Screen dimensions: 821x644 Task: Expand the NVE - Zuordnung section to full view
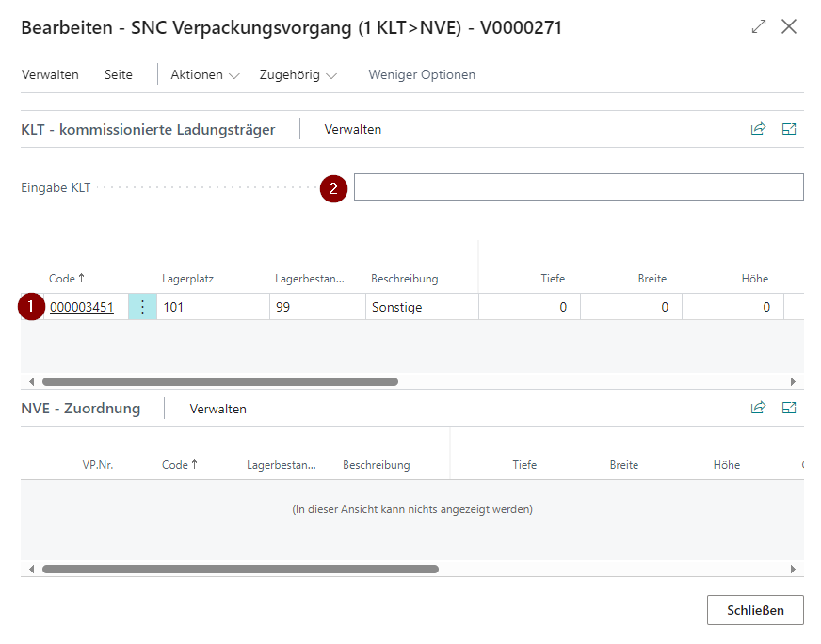pos(789,409)
